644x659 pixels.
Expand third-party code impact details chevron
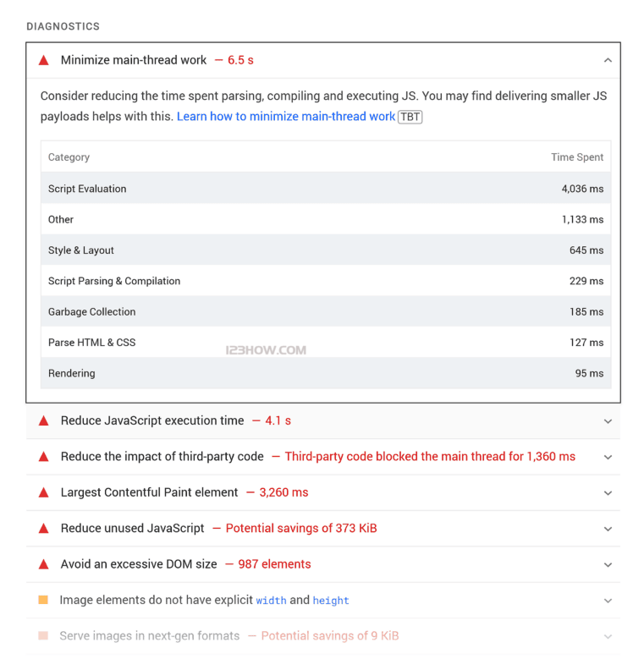pyautogui.click(x=608, y=457)
